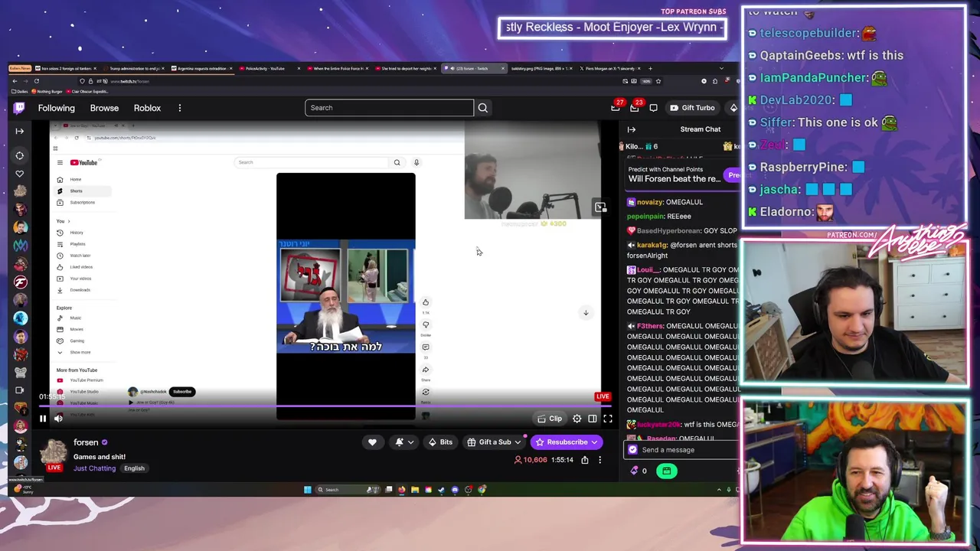The height and width of the screenshot is (551, 980).
Task: Open the Bits purchase menu
Action: click(x=440, y=442)
